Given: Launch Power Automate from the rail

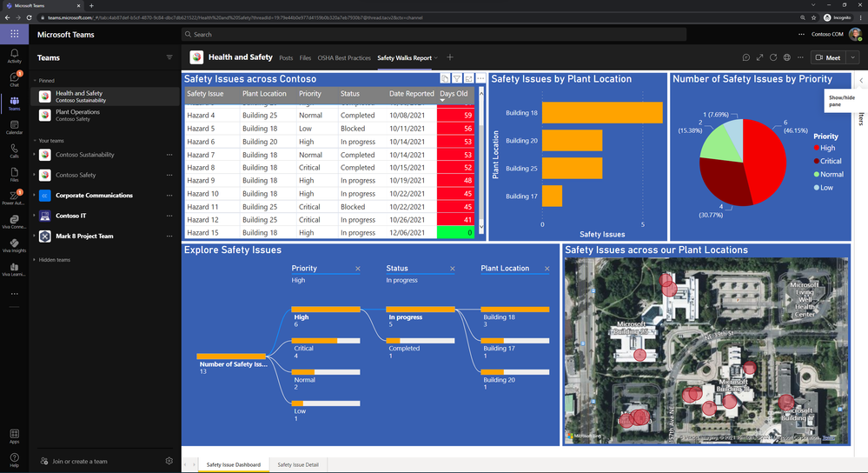Looking at the screenshot, I should (15, 197).
